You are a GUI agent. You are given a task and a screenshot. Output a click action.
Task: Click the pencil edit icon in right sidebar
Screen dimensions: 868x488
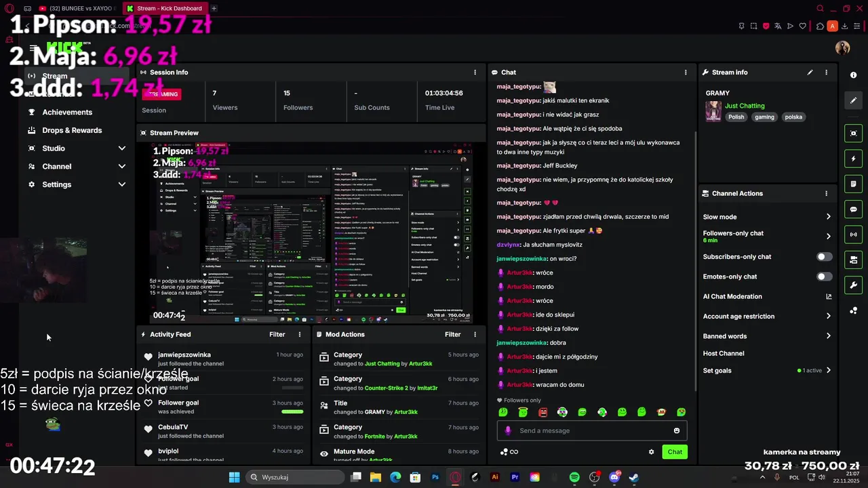point(854,100)
